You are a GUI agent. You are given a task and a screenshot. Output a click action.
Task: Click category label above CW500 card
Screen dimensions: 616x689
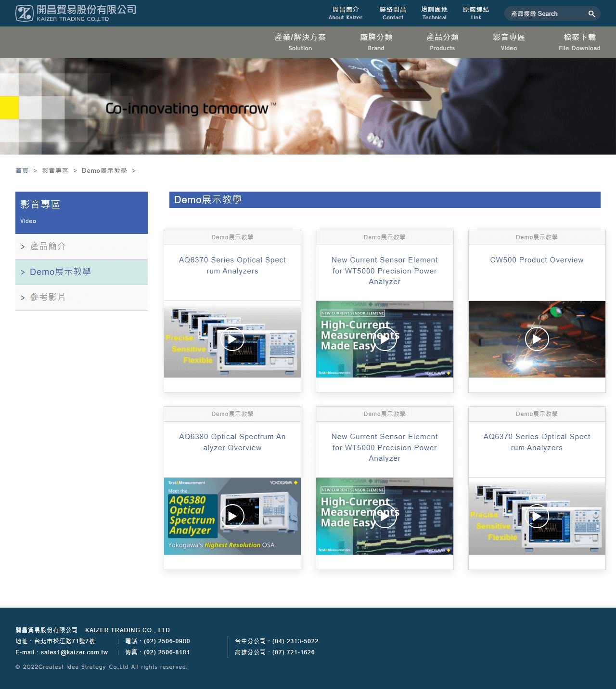coord(537,237)
